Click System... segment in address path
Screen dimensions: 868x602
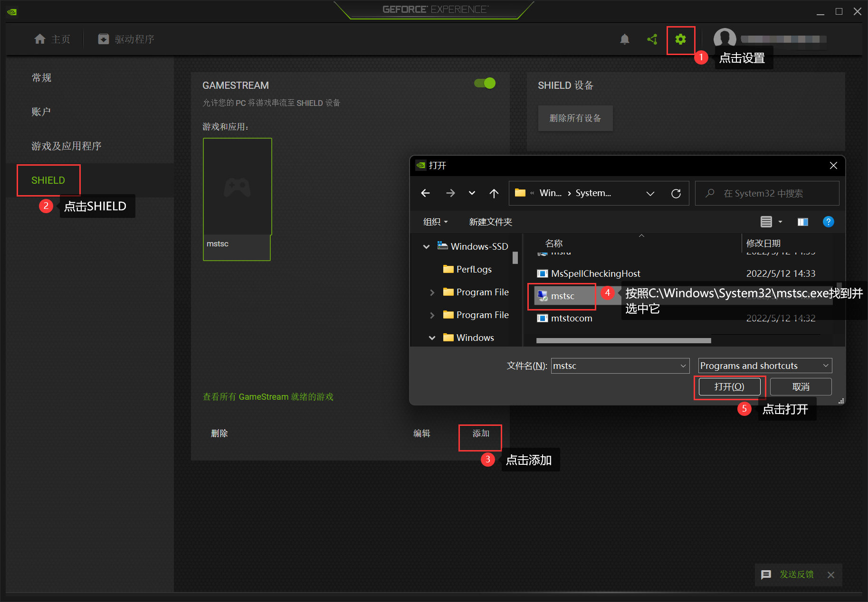[x=593, y=193]
